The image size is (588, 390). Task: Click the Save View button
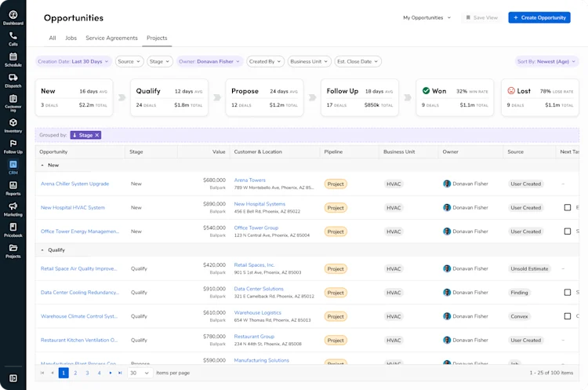482,17
